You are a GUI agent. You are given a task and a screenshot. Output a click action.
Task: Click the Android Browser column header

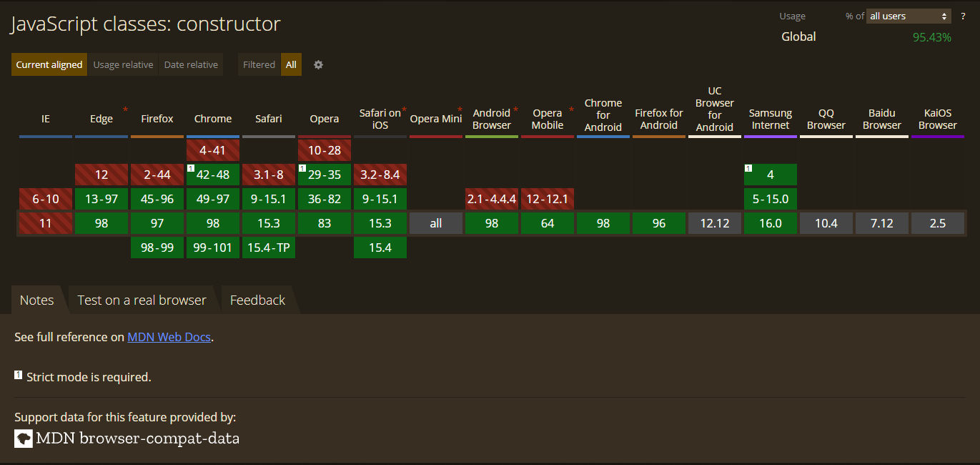(492, 119)
